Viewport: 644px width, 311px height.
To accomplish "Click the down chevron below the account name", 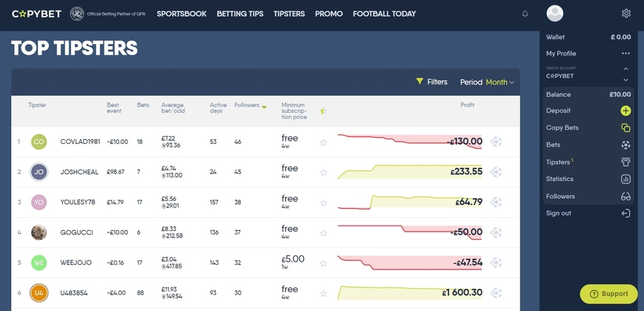I will (x=626, y=79).
